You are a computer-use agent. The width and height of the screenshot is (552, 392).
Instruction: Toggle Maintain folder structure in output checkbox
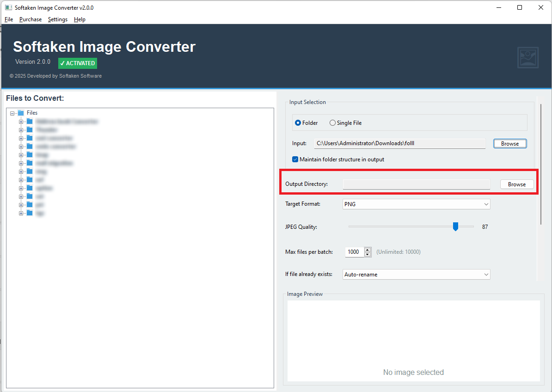pos(295,159)
